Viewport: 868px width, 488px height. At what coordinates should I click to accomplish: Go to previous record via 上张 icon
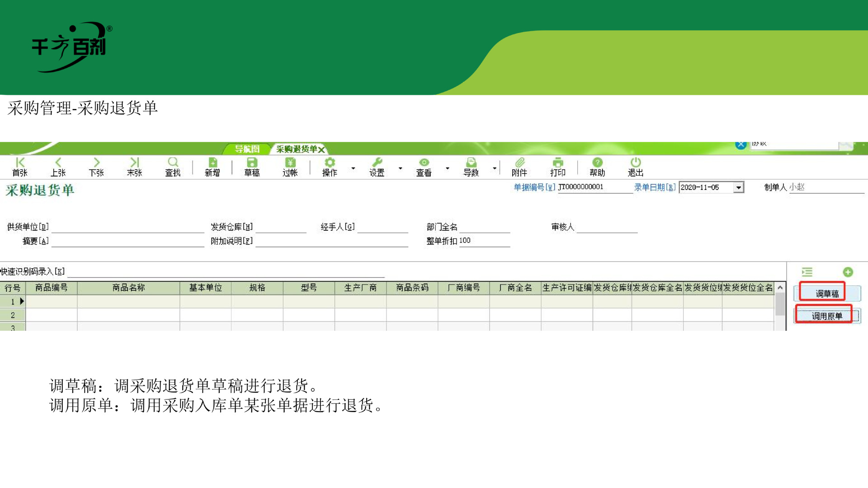58,166
